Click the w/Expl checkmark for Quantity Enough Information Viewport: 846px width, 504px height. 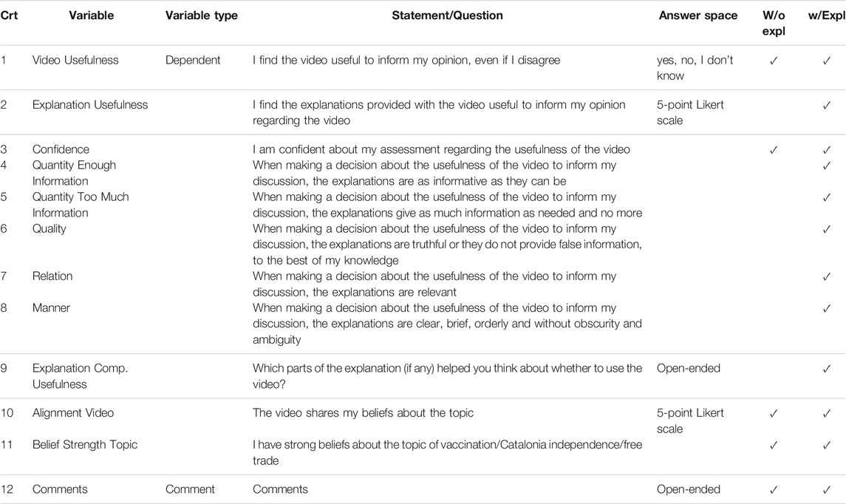click(x=826, y=166)
